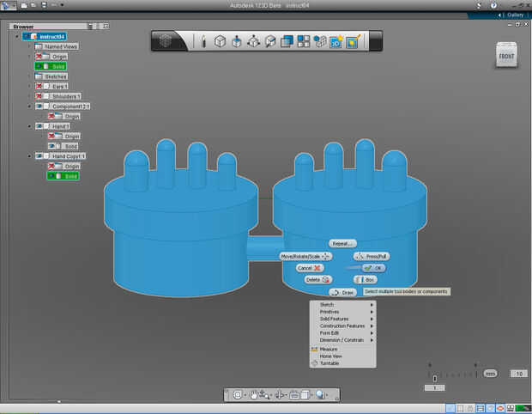This screenshot has height=414, width=532.
Task: Open the 2D star layout tool
Action: pyautogui.click(x=336, y=41)
